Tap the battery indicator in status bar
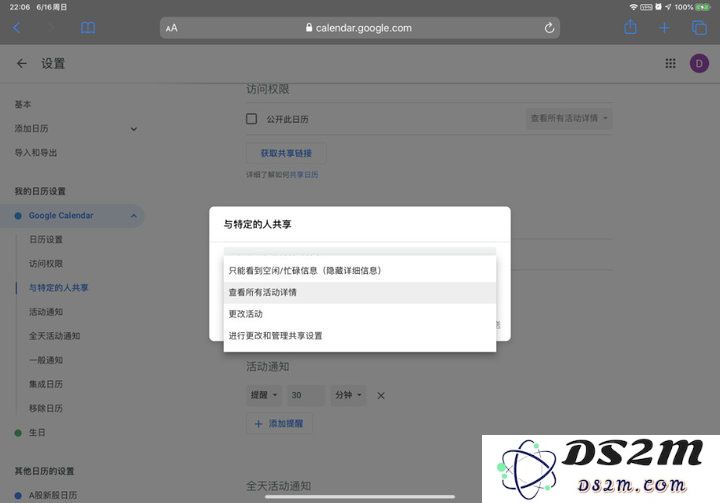This screenshot has height=503, width=720. click(x=703, y=7)
